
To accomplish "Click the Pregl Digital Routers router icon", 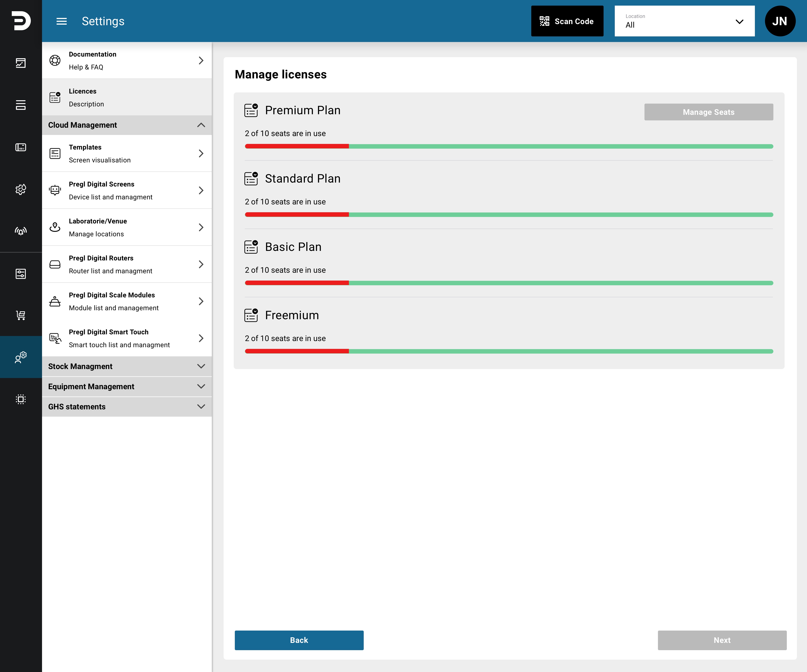I will click(x=55, y=264).
